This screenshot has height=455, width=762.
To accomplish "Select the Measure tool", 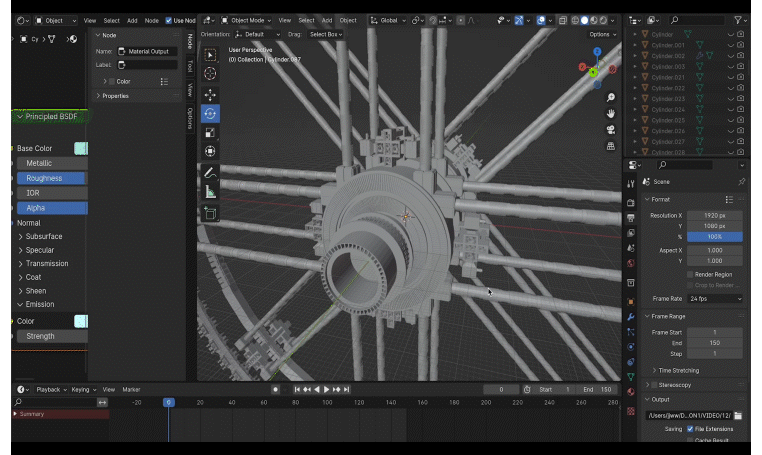I will point(210,192).
